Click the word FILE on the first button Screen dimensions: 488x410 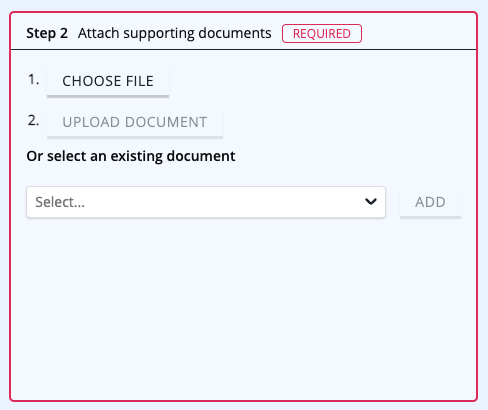(x=140, y=81)
